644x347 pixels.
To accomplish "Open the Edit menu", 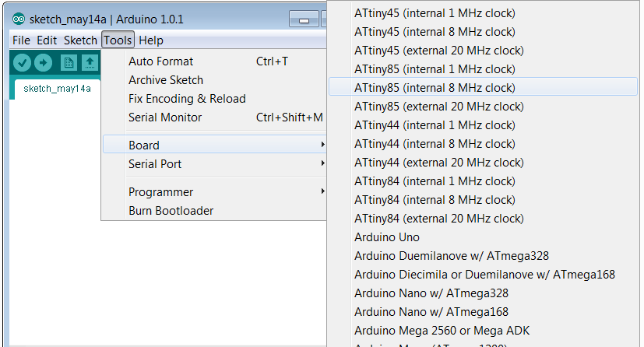I will click(47, 40).
